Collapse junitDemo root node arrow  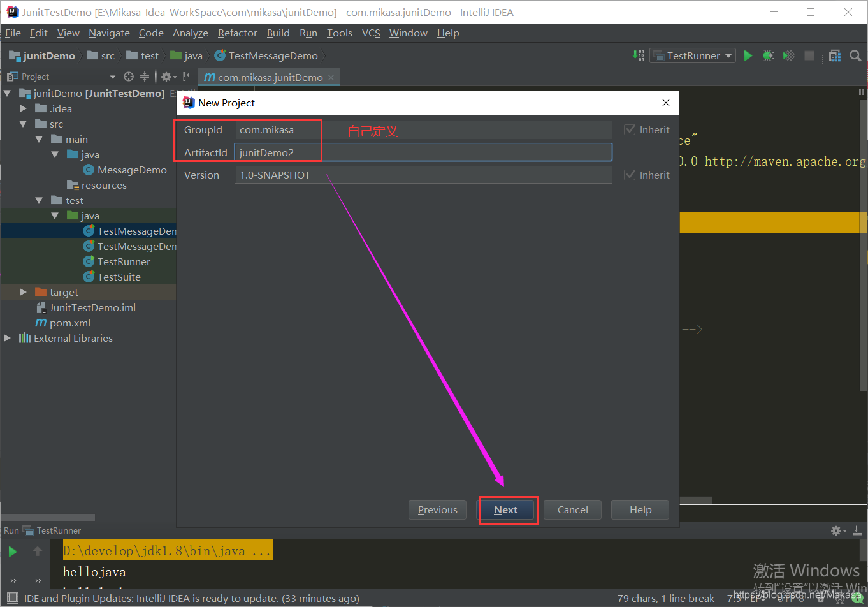coord(8,94)
